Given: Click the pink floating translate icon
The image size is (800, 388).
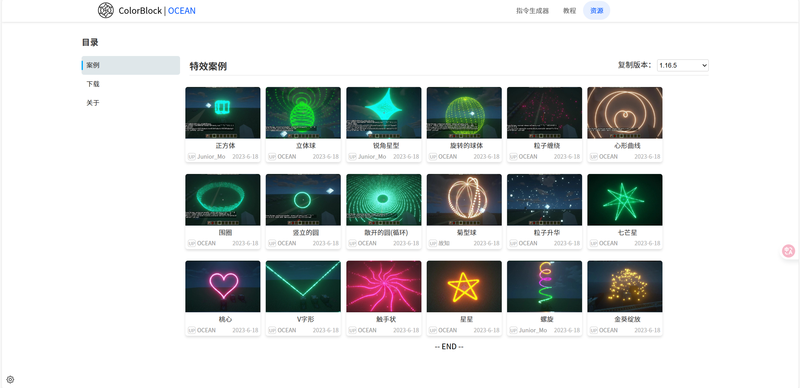Looking at the screenshot, I should pyautogui.click(x=789, y=251).
